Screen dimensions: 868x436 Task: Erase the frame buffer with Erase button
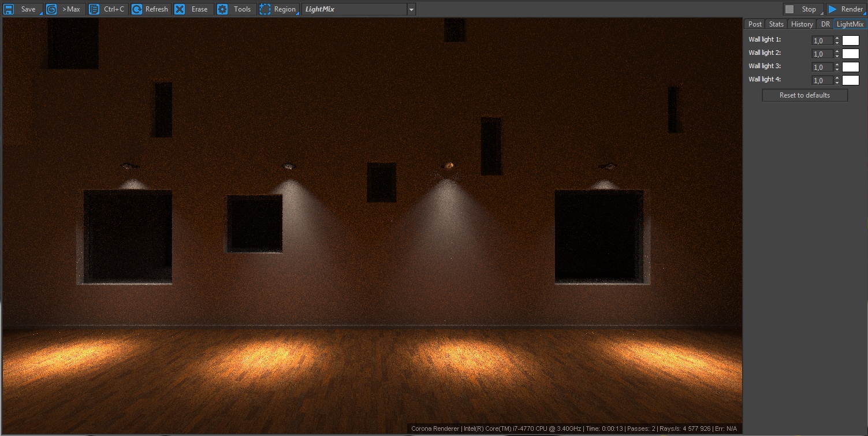[x=193, y=9]
